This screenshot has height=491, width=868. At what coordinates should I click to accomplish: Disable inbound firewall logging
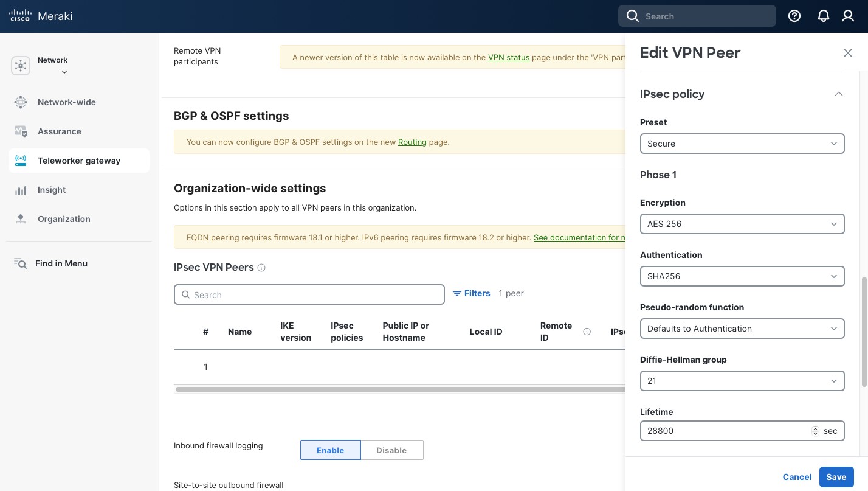coord(391,450)
